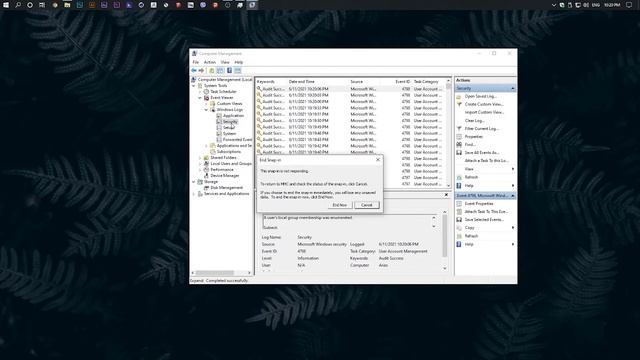The width and height of the screenshot is (640, 360).
Task: Close the End Snap-in dialog
Action: pos(378,160)
